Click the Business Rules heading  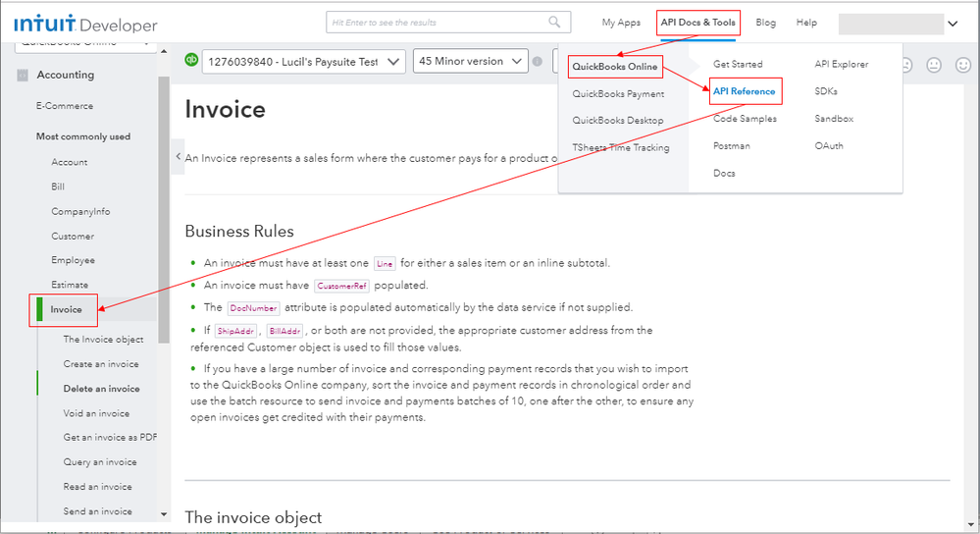click(x=239, y=232)
